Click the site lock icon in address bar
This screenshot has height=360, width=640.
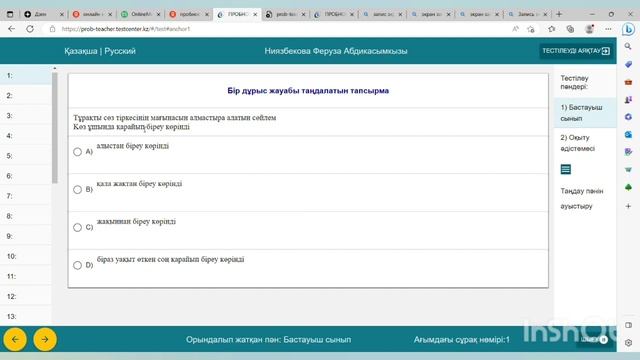coord(52,29)
